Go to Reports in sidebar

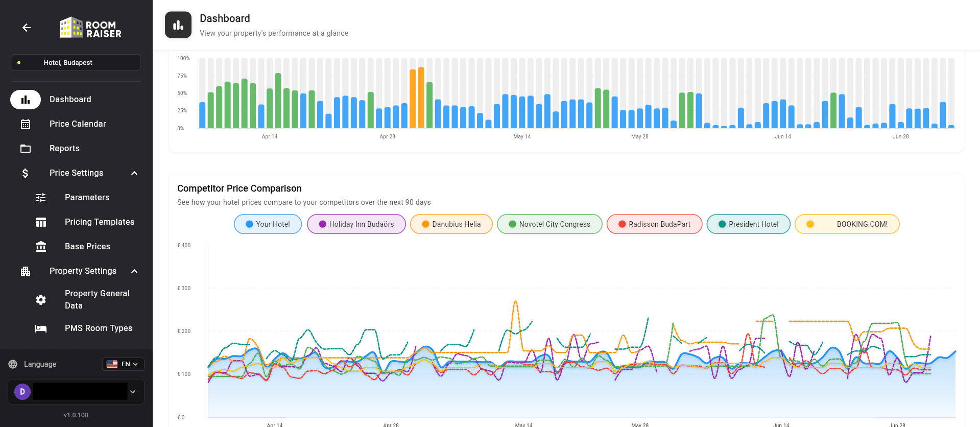[x=64, y=149]
